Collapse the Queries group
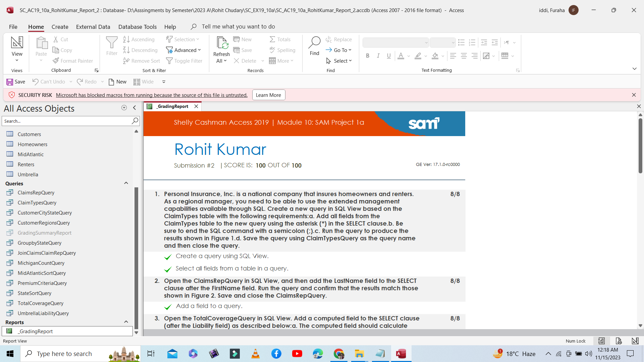Viewport: 644px width, 362px height. click(x=126, y=183)
